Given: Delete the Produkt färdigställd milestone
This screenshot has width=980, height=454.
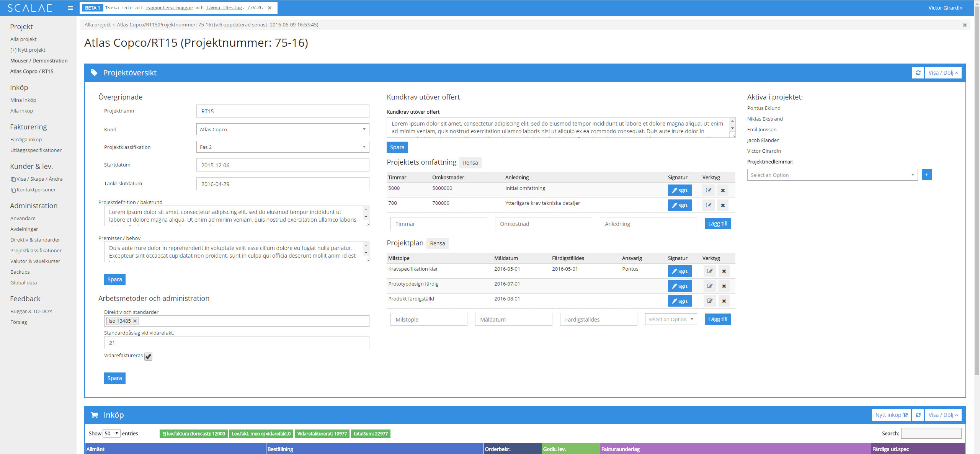Looking at the screenshot, I should click(724, 301).
